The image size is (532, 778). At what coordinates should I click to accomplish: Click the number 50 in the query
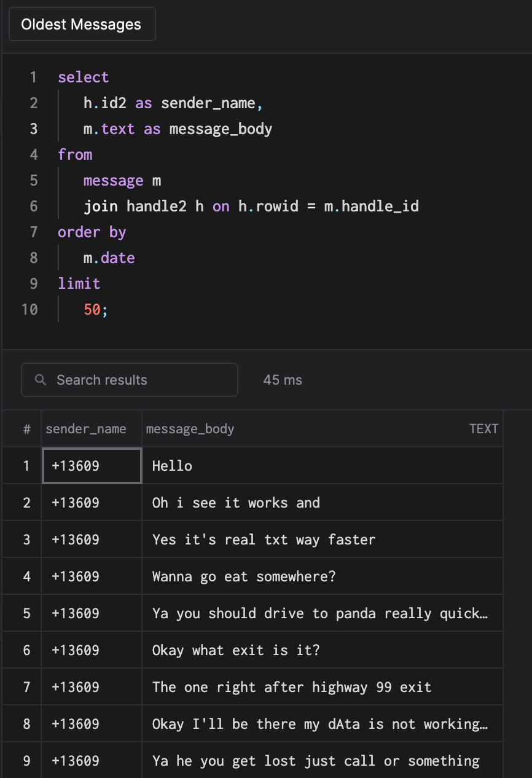pyautogui.click(x=92, y=309)
